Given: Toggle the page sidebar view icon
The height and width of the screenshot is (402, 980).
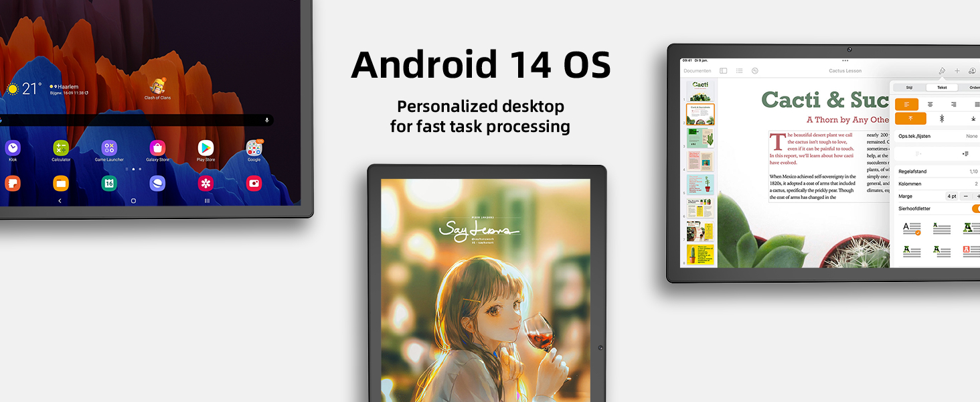Looking at the screenshot, I should tap(723, 71).
